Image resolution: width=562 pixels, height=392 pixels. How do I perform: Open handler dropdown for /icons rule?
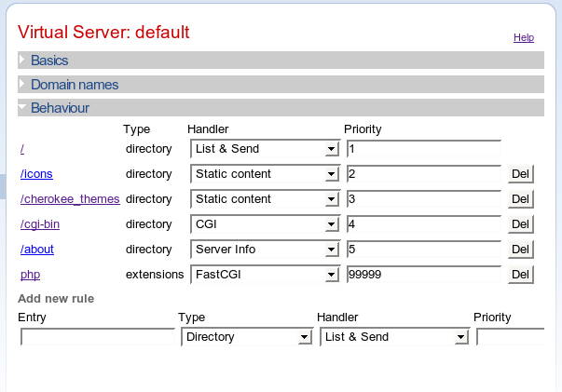265,173
